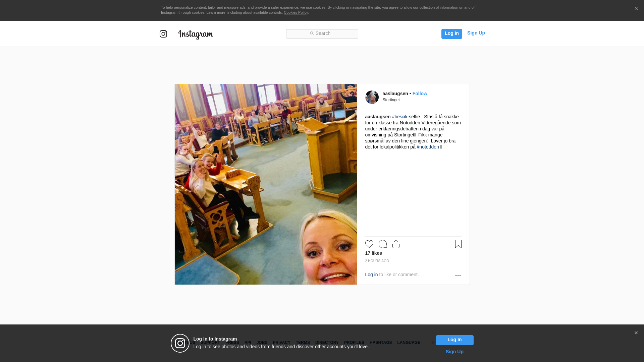Open more options three-dot menu
This screenshot has height=362, width=644.
coord(458,276)
